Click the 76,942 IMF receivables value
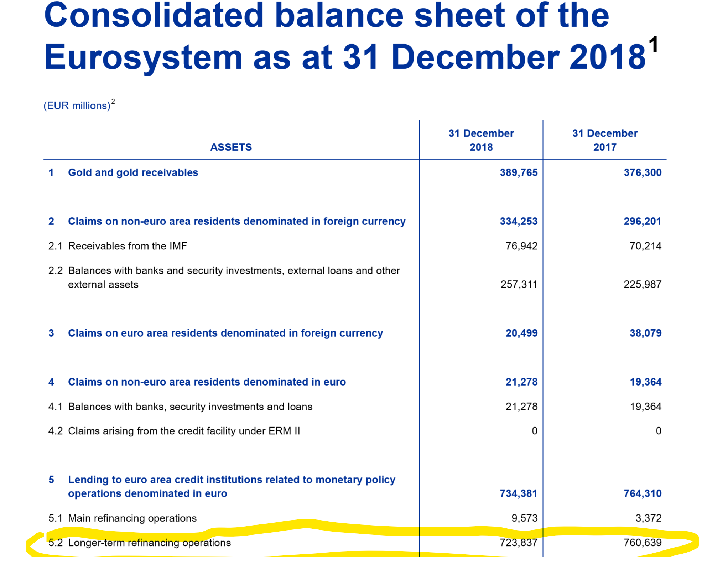 (x=521, y=246)
